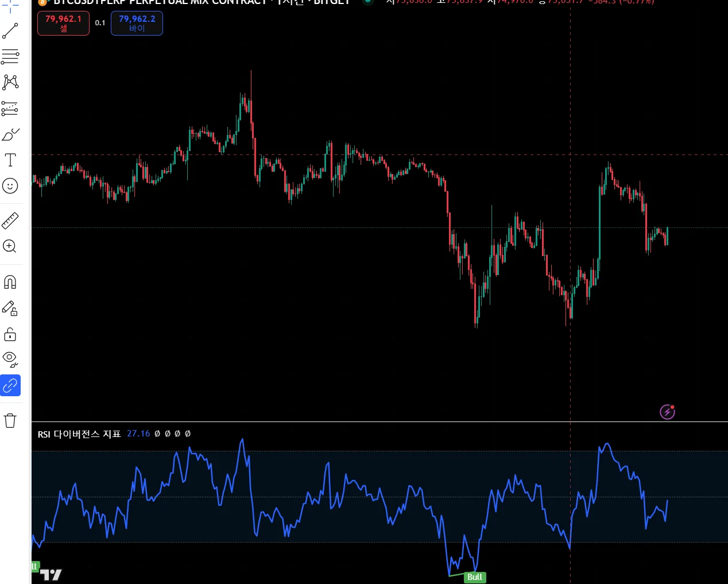The width and height of the screenshot is (728, 584).
Task: Click the trash icon to remove drawings
Action: 10,420
